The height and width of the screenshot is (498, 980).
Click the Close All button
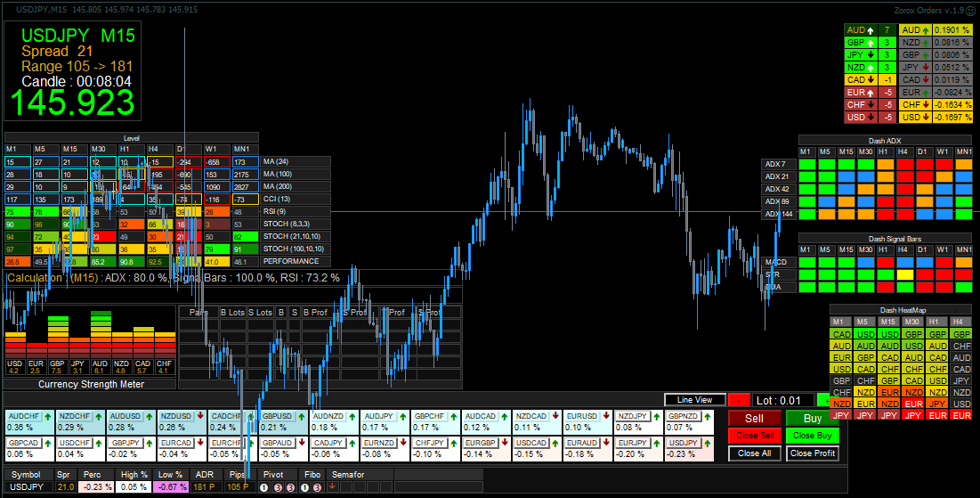755,453
